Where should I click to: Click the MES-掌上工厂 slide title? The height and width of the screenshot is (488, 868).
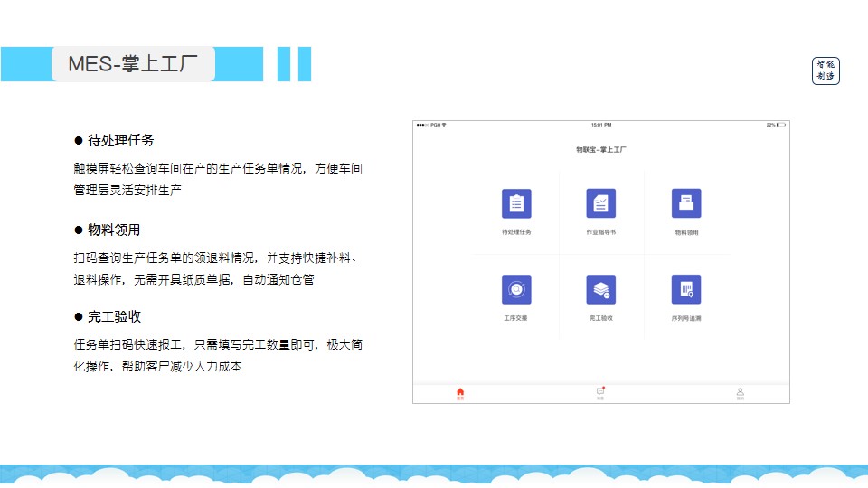pos(133,64)
